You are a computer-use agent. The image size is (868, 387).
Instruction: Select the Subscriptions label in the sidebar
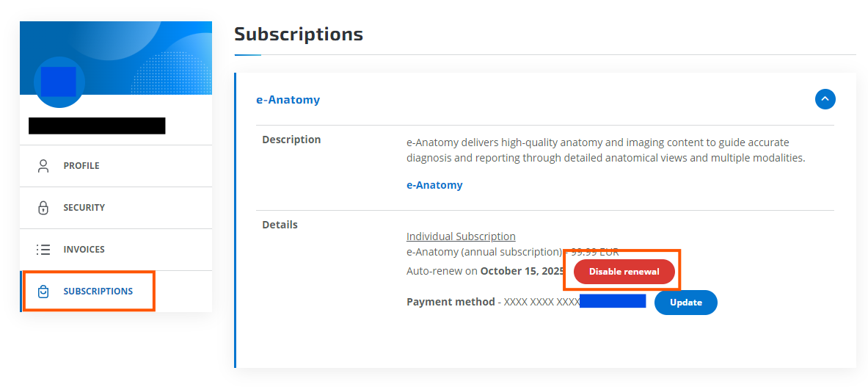(x=98, y=292)
